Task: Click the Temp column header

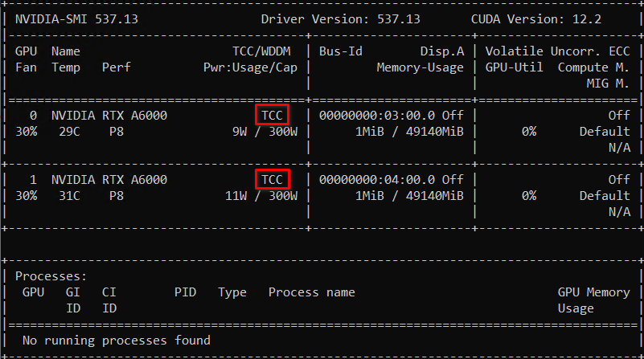Action: point(66,67)
